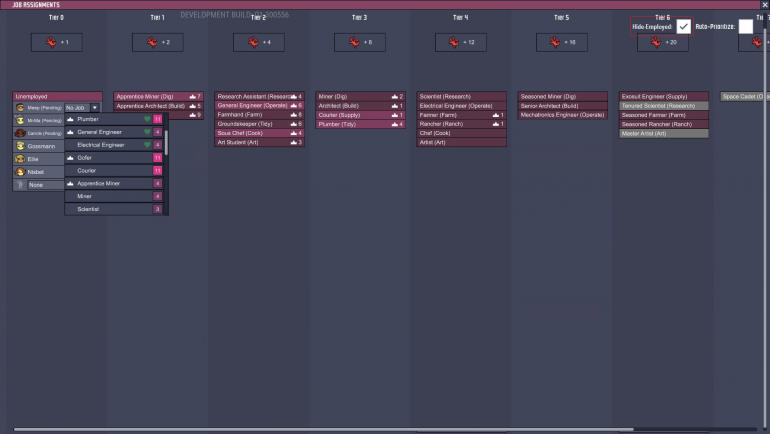The image size is (770, 434).
Task: Click Gossmann's portrait icon in Unemployed list
Action: tap(21, 146)
